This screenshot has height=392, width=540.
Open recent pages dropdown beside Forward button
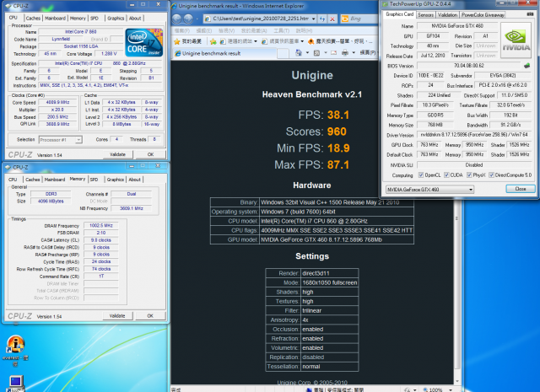tap(197, 19)
